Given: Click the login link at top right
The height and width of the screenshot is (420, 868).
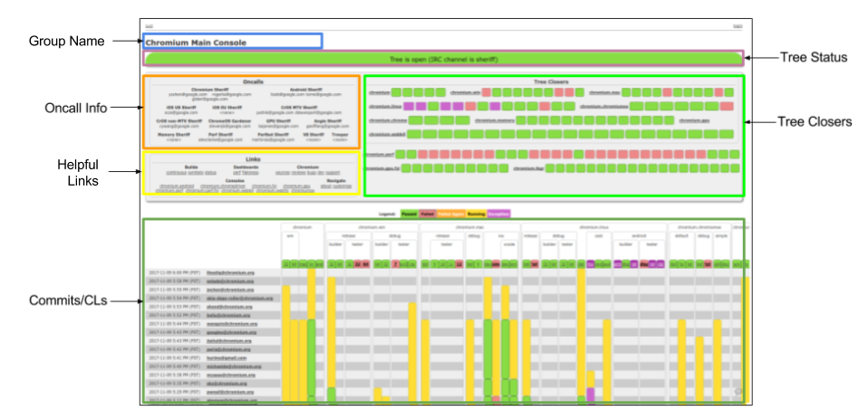Looking at the screenshot, I should [737, 26].
